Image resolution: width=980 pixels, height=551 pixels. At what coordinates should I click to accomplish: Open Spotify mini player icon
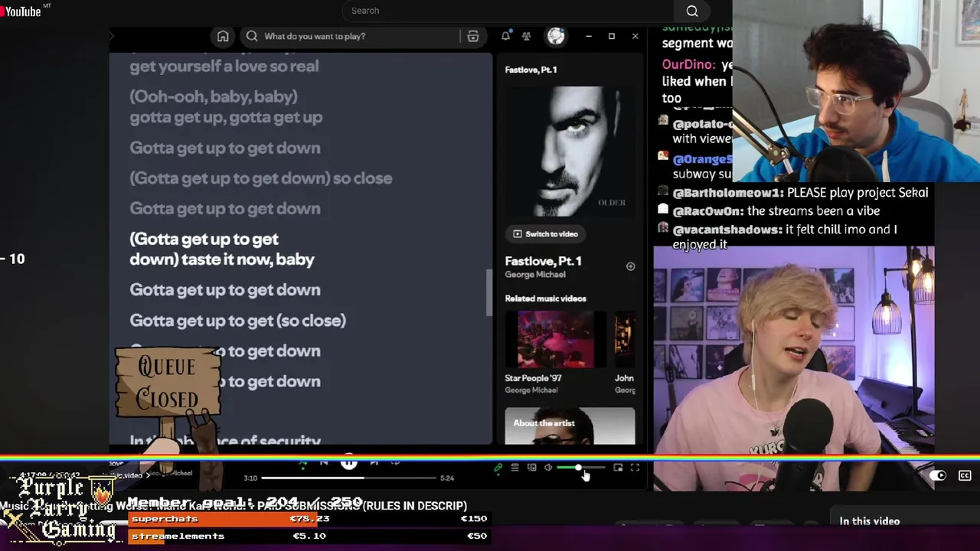[618, 468]
